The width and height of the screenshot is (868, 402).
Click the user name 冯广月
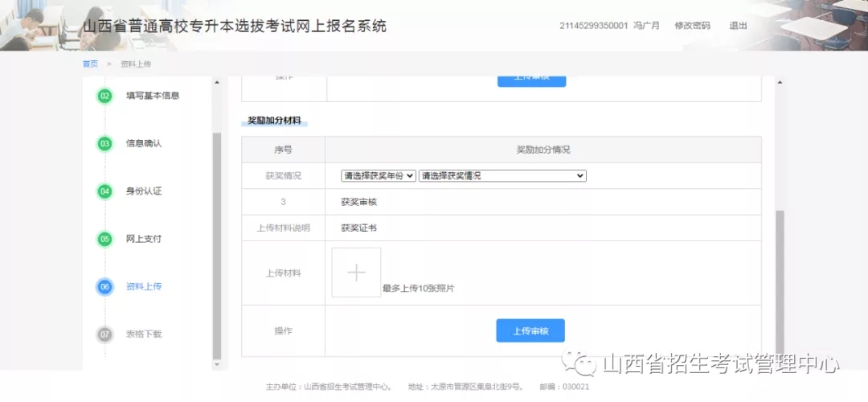(646, 26)
